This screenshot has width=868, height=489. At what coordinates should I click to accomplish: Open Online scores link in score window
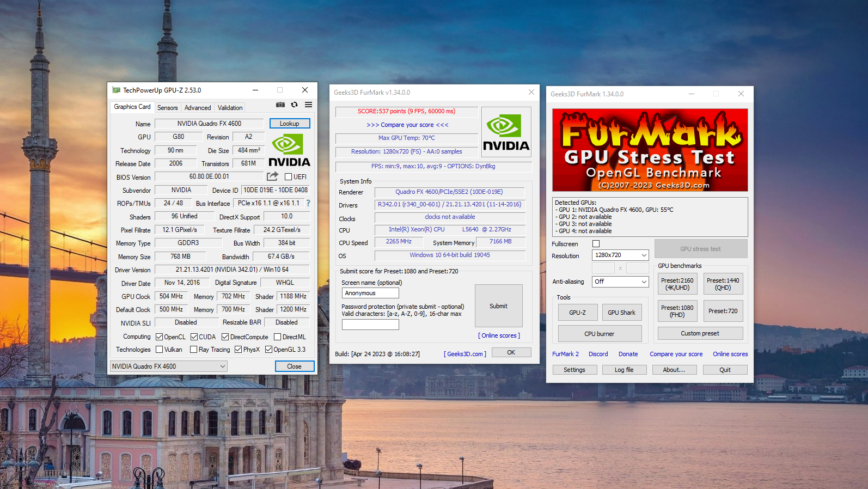coord(499,335)
